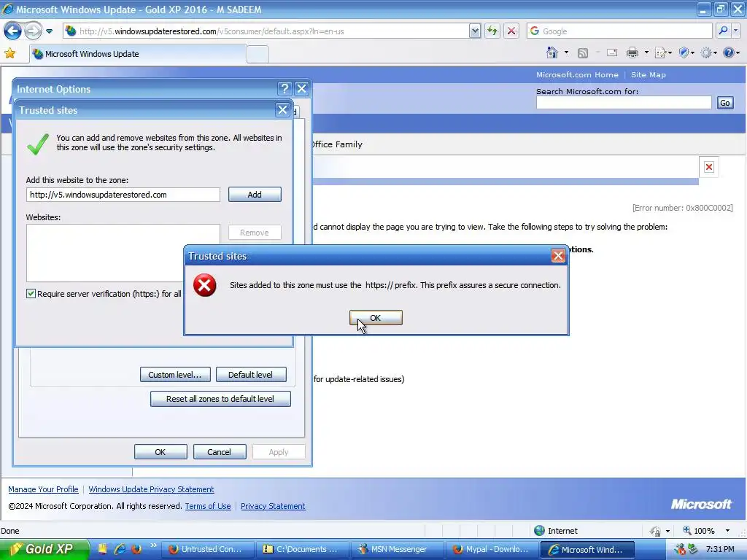This screenshot has width=747, height=560.
Task: Click the Search Microsoft.com input field
Action: (x=623, y=102)
